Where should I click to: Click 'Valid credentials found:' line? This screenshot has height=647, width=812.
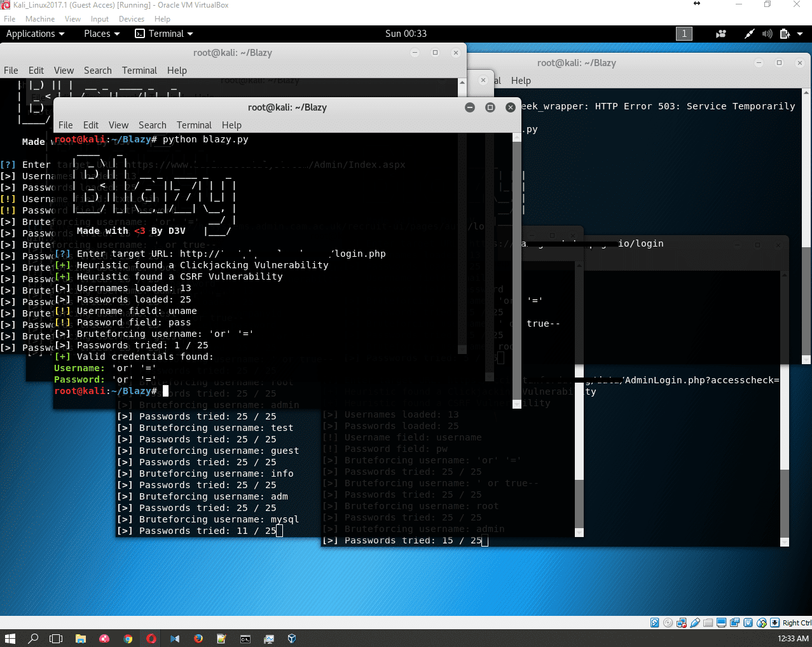[x=134, y=357]
